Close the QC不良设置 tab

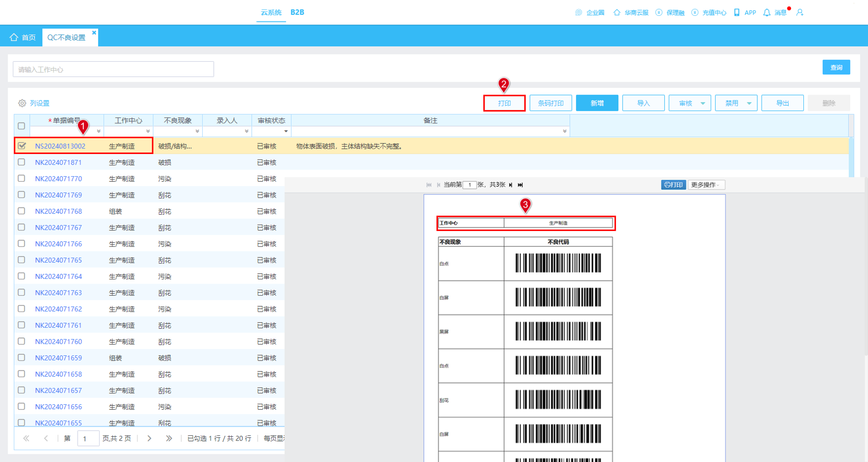click(94, 33)
